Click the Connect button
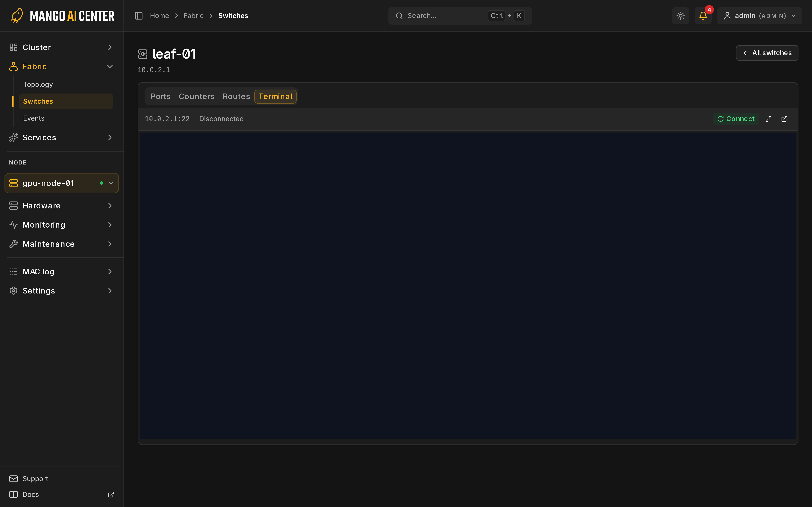Viewport: 812px width, 507px height. pos(736,119)
